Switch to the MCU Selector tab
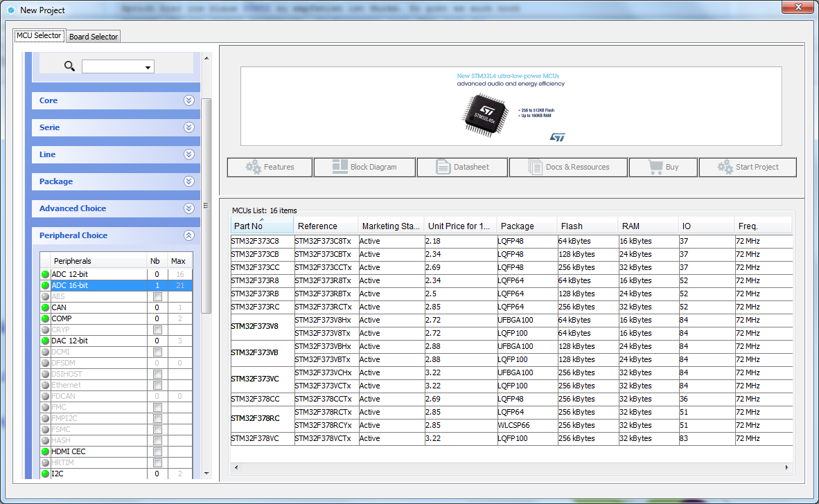The image size is (819, 504). (x=39, y=35)
